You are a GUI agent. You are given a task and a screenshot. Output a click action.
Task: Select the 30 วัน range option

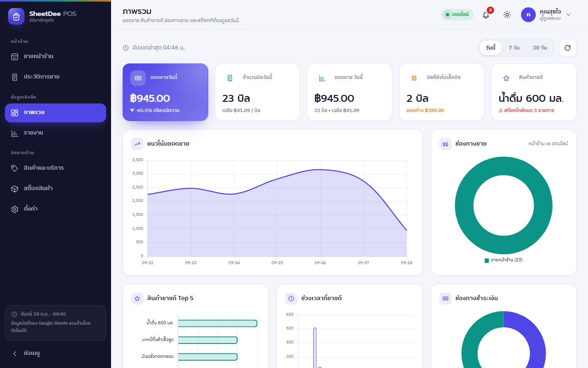coord(540,48)
